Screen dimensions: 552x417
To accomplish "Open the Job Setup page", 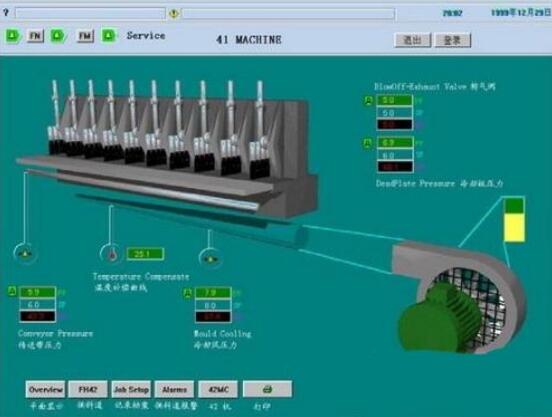I will [131, 389].
